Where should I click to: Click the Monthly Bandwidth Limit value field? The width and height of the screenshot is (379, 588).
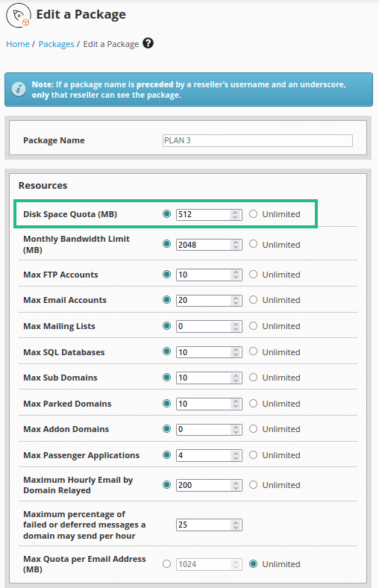(x=209, y=245)
